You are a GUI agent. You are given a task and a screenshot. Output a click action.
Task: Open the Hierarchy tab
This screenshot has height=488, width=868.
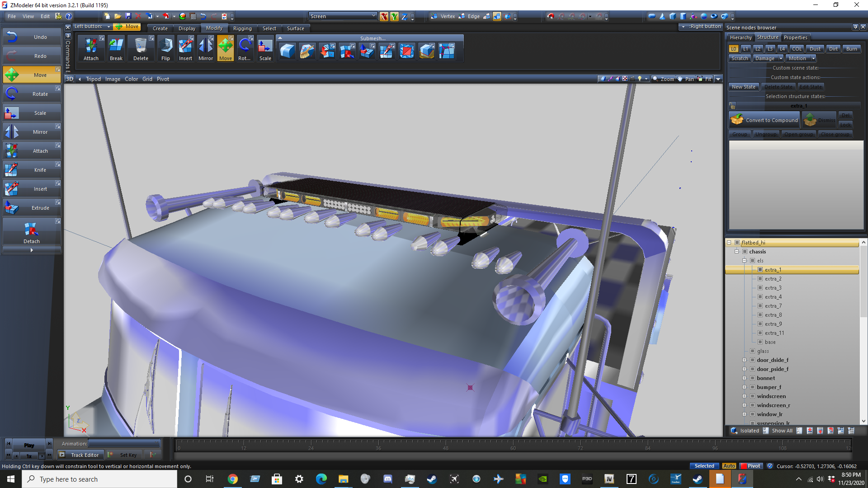point(741,38)
